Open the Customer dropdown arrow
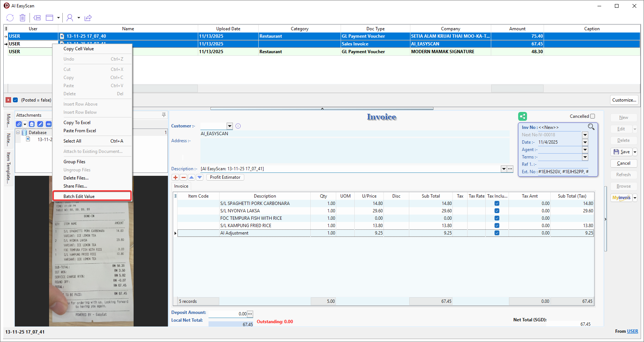This screenshot has height=342, width=644. (230, 126)
